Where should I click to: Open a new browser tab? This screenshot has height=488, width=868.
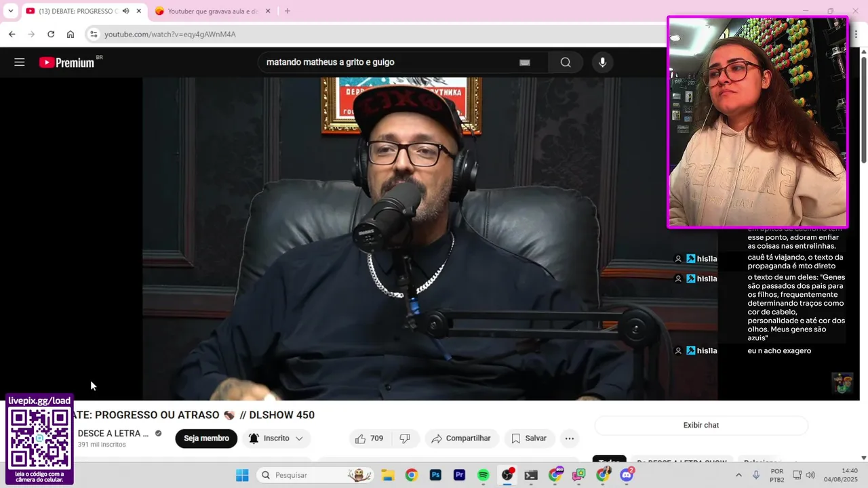coord(288,11)
